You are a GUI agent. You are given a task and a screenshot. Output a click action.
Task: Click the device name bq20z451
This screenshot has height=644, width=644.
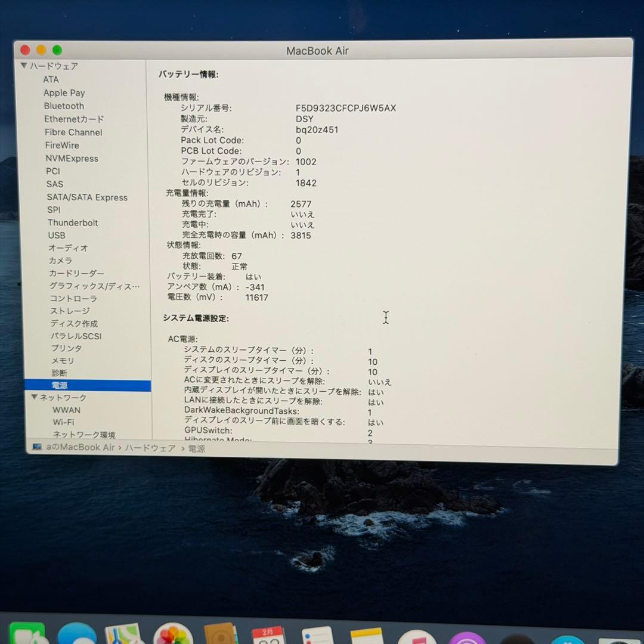(x=317, y=130)
